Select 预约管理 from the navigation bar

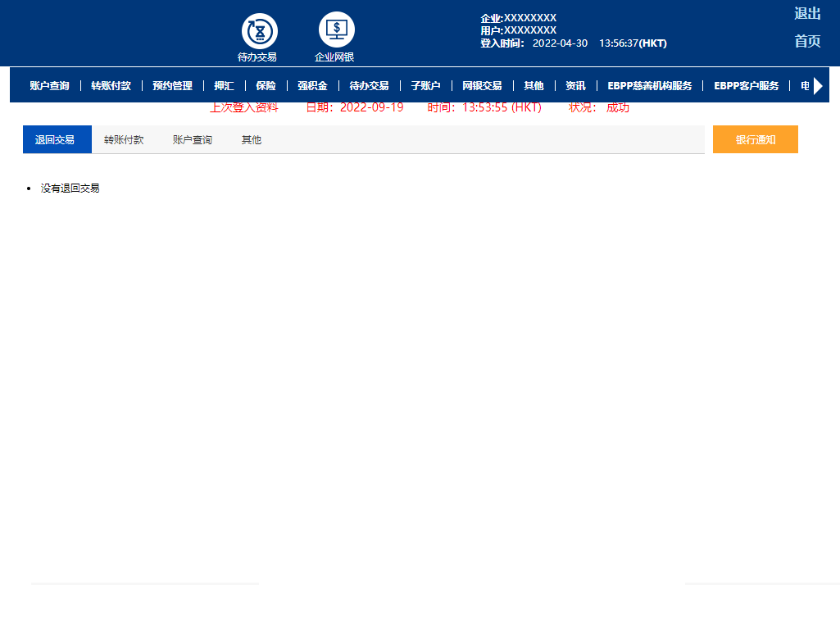[x=172, y=85]
